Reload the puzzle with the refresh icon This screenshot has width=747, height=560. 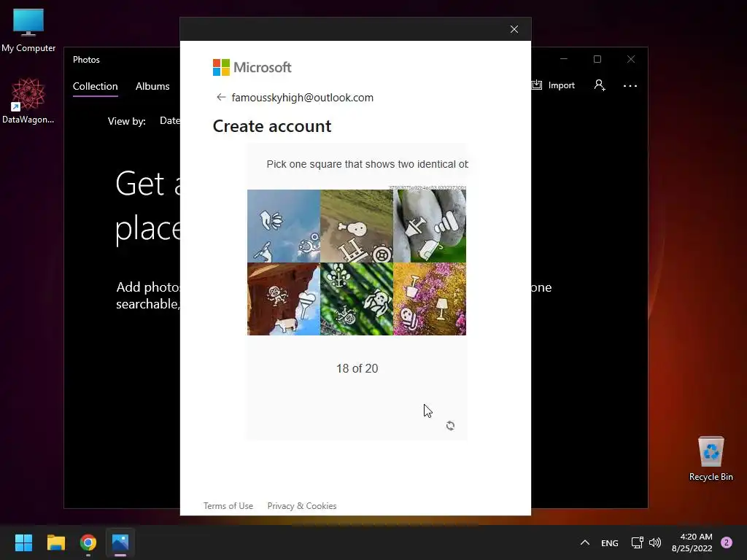pyautogui.click(x=450, y=425)
